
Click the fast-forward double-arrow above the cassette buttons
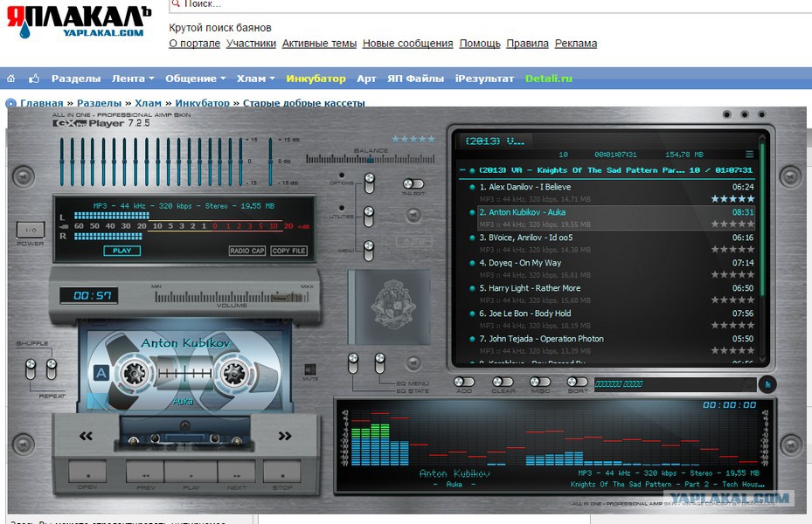[285, 436]
